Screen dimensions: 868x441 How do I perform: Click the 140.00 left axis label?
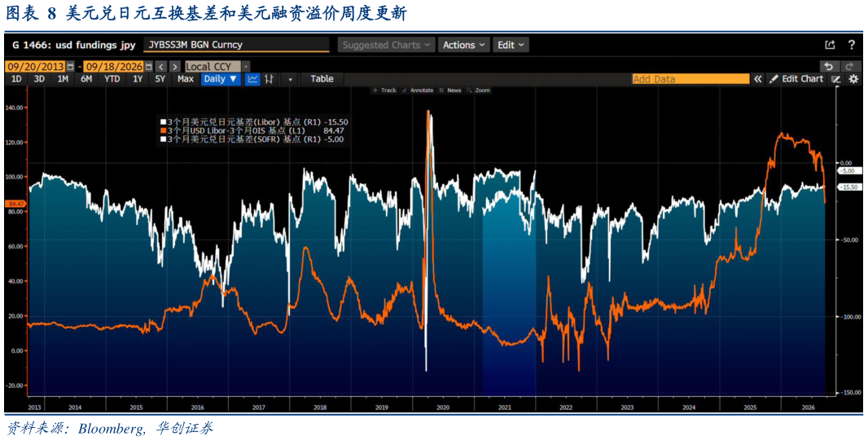[14, 108]
